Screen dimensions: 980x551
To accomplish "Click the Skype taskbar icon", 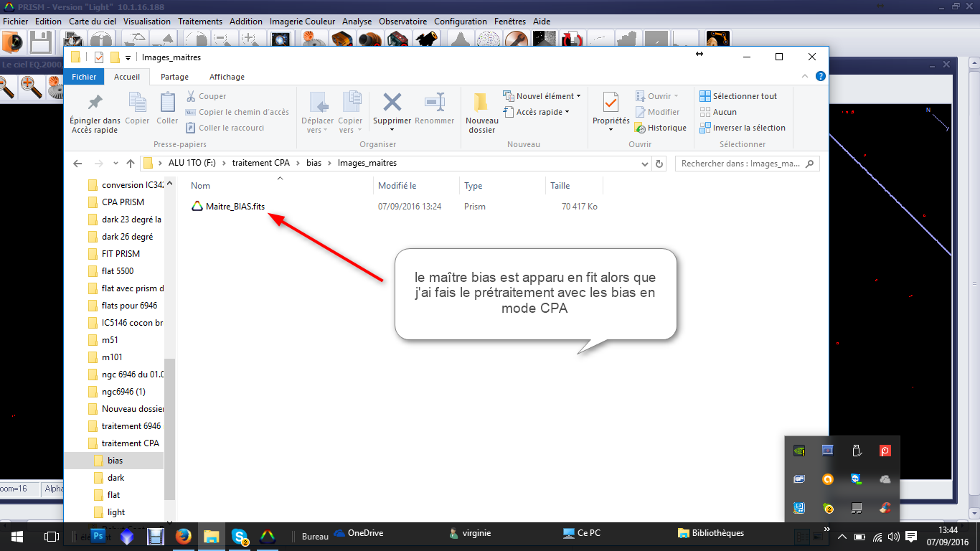I will pyautogui.click(x=240, y=536).
